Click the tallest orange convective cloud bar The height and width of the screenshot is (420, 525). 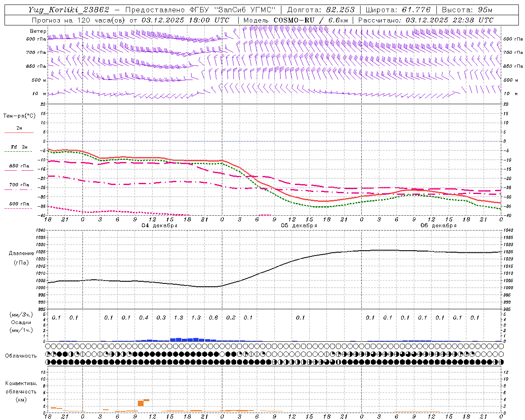141,404
